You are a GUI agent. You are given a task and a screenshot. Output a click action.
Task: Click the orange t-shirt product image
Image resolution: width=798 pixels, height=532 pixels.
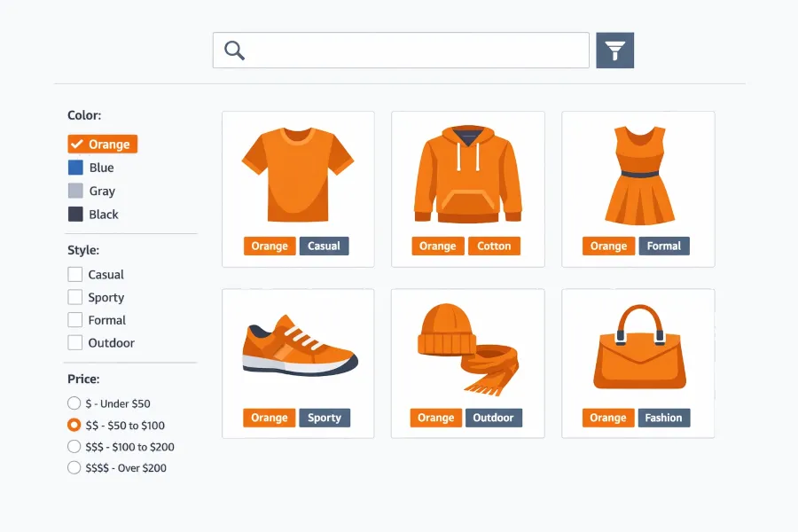[298, 175]
